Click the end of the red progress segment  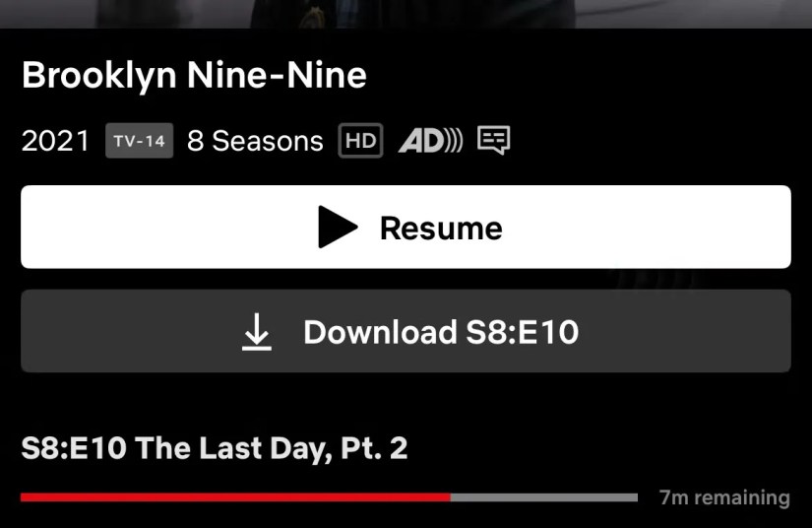tap(449, 497)
